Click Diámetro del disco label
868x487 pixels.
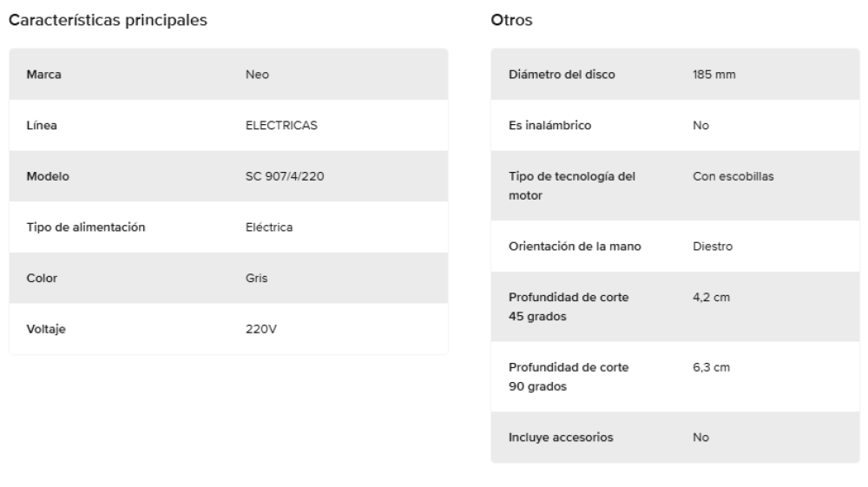click(562, 74)
